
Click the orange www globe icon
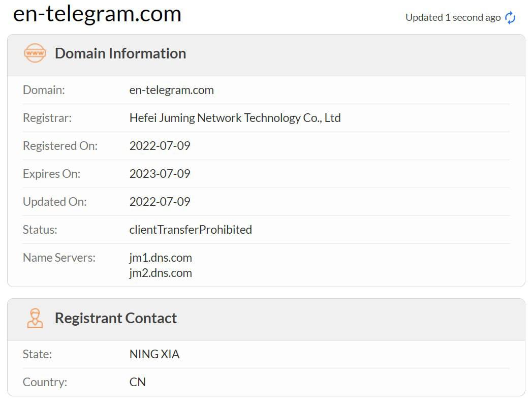pyautogui.click(x=35, y=53)
